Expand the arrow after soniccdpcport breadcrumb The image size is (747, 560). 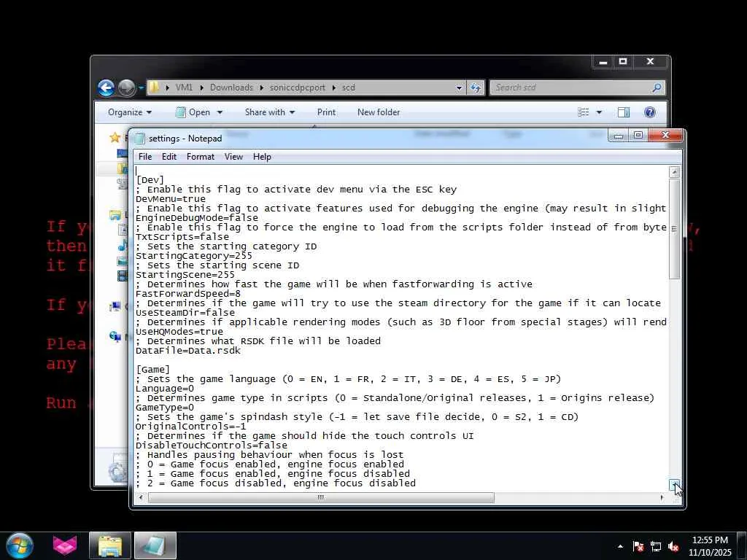(x=333, y=87)
